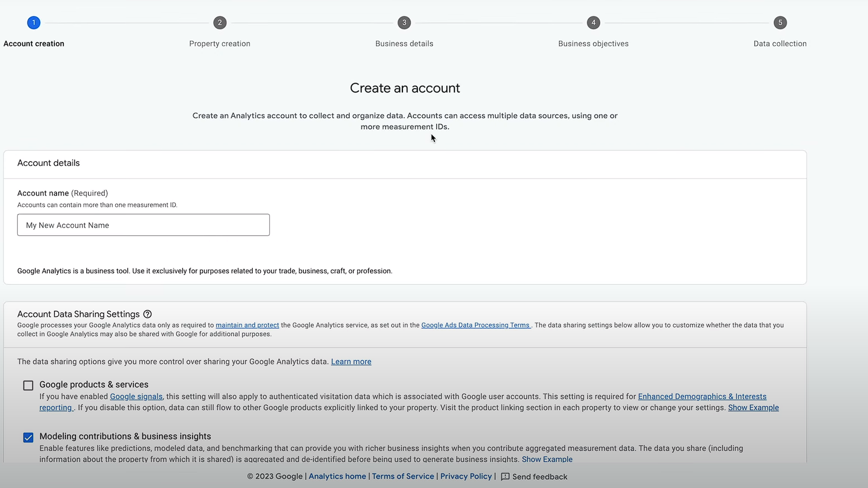Click Show Example for Google products & services
This screenshot has height=488, width=868.
tap(753, 408)
